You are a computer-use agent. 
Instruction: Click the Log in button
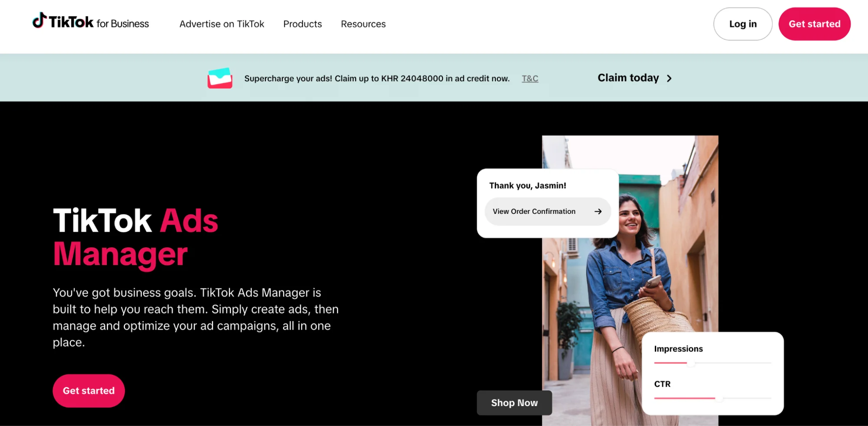(x=743, y=24)
